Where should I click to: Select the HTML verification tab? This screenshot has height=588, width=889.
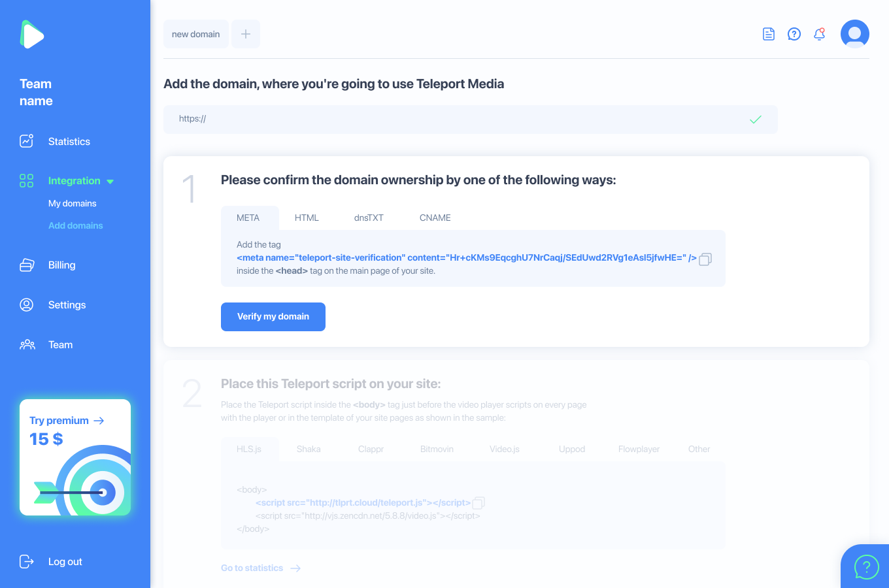pyautogui.click(x=307, y=218)
